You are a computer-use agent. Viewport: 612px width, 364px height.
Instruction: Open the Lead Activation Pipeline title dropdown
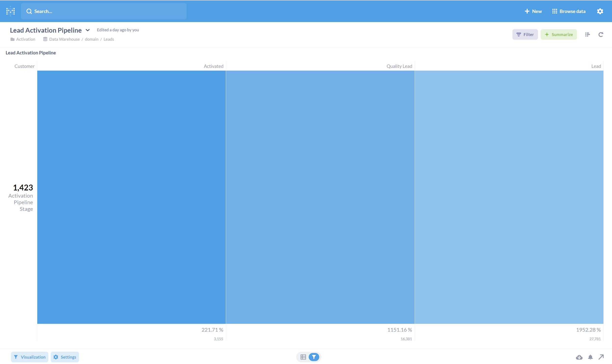tap(88, 30)
